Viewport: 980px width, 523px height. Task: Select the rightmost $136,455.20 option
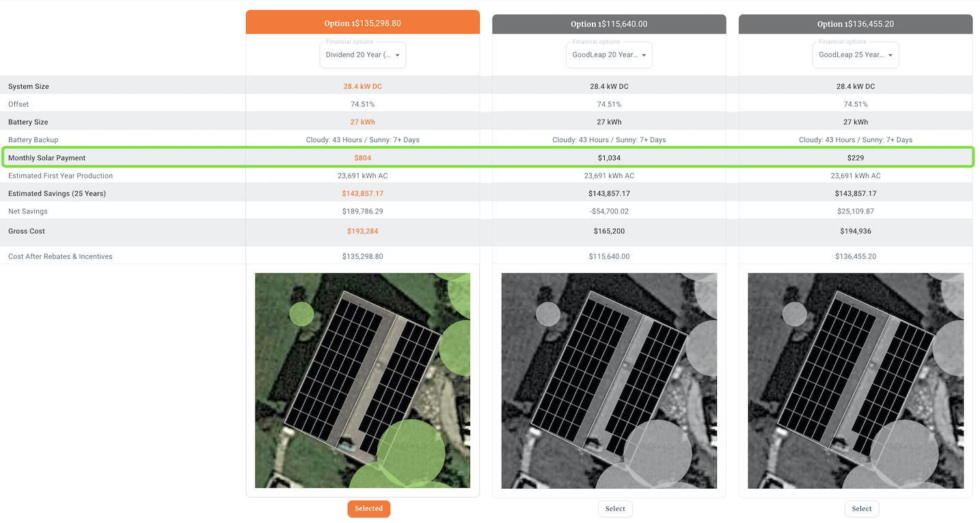pos(861,509)
